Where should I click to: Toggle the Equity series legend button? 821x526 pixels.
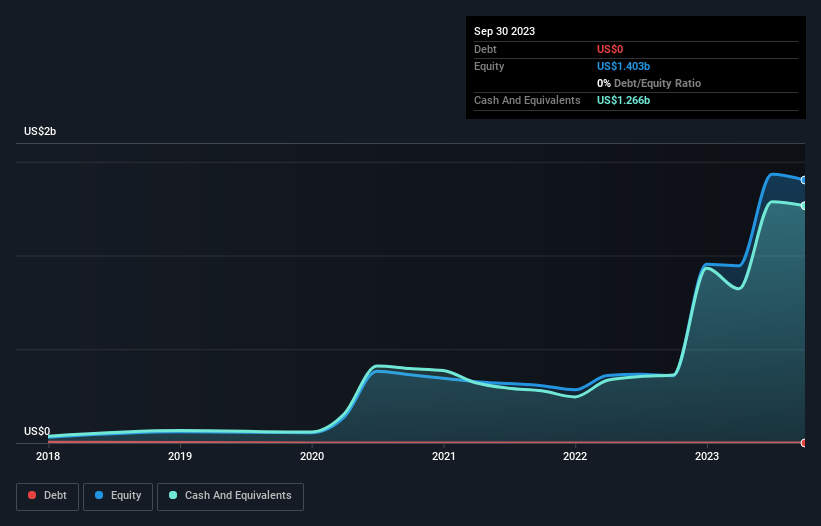click(x=118, y=496)
